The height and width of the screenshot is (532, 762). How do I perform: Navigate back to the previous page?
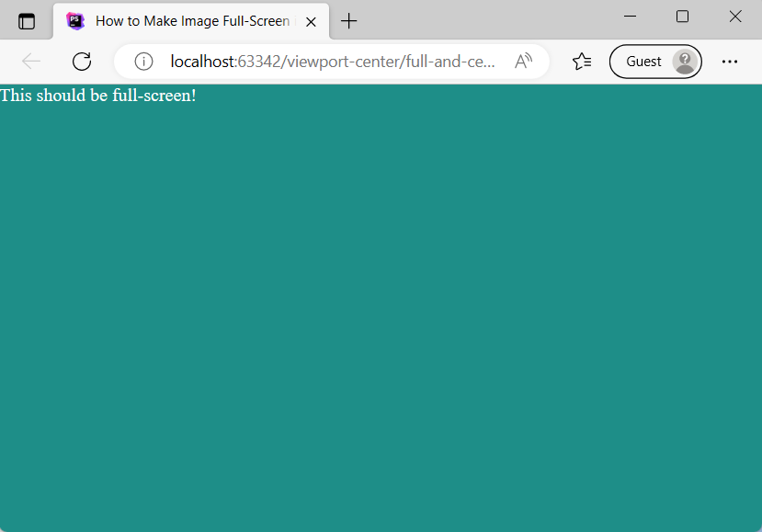click(30, 61)
